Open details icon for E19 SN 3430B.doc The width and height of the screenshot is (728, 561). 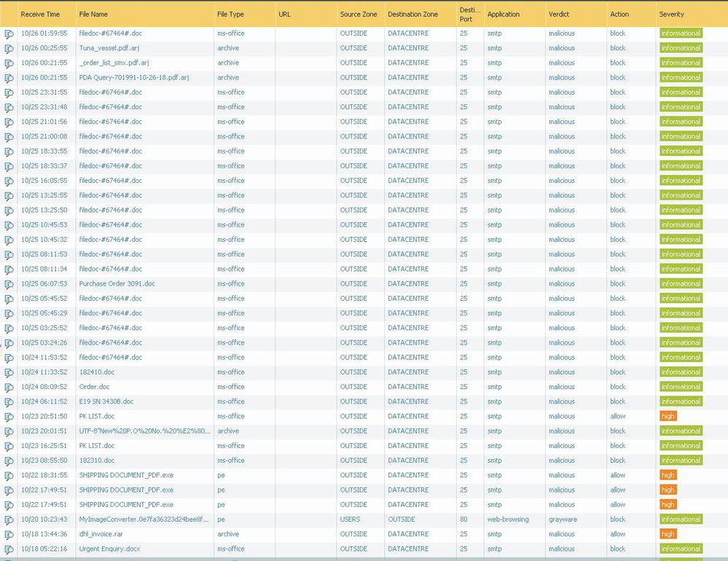click(9, 402)
